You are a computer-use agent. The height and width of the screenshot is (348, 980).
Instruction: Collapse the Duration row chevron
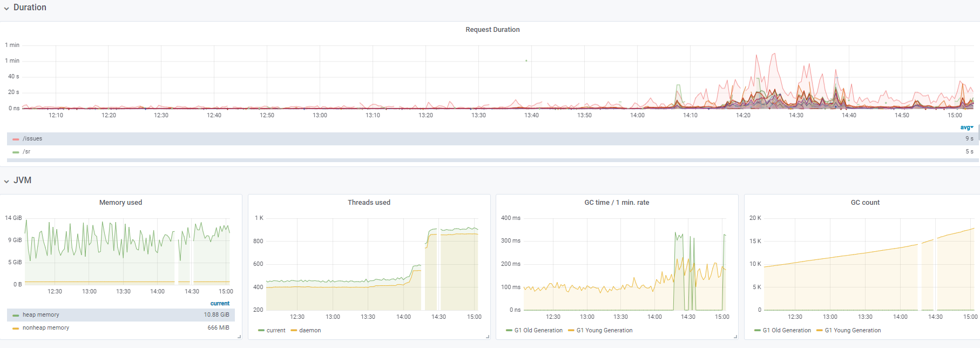tap(6, 8)
